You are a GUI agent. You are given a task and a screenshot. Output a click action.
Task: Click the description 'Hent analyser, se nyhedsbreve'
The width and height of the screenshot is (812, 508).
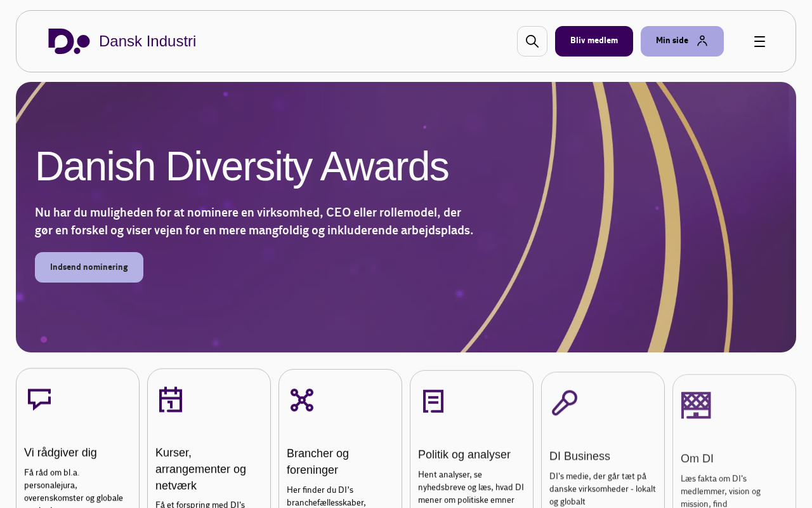(x=471, y=487)
